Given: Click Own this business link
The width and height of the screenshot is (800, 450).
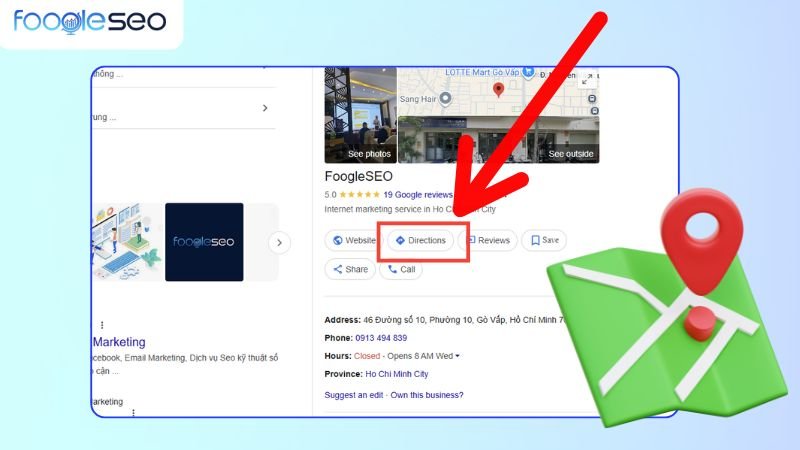Looking at the screenshot, I should (x=428, y=395).
